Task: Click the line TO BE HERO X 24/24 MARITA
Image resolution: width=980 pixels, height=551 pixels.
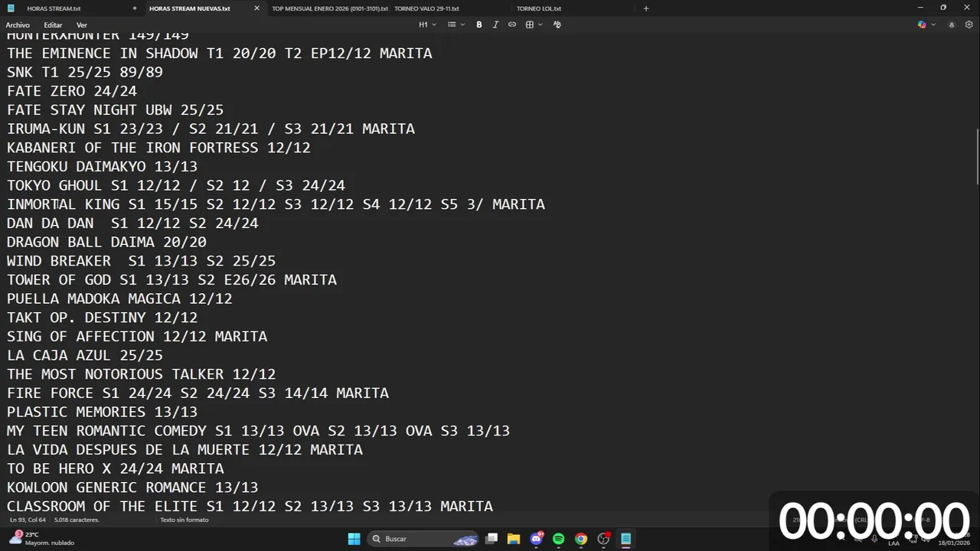Action: [116, 468]
